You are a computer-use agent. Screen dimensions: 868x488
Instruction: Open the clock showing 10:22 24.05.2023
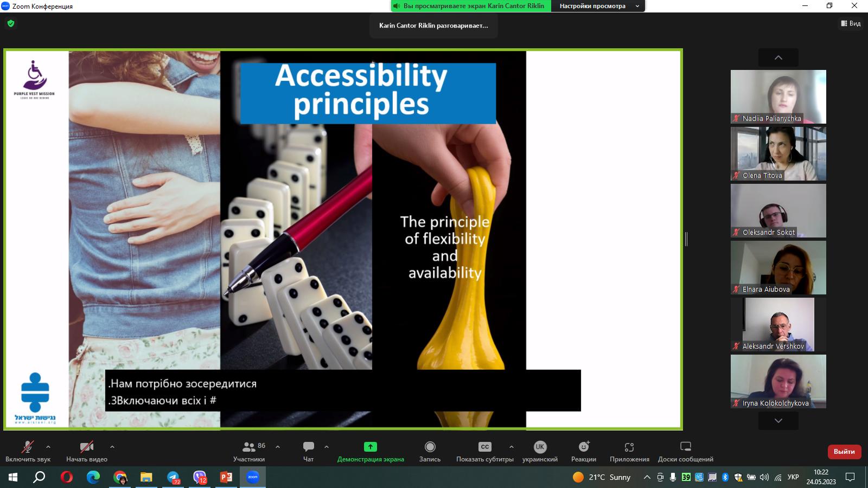pos(821,477)
